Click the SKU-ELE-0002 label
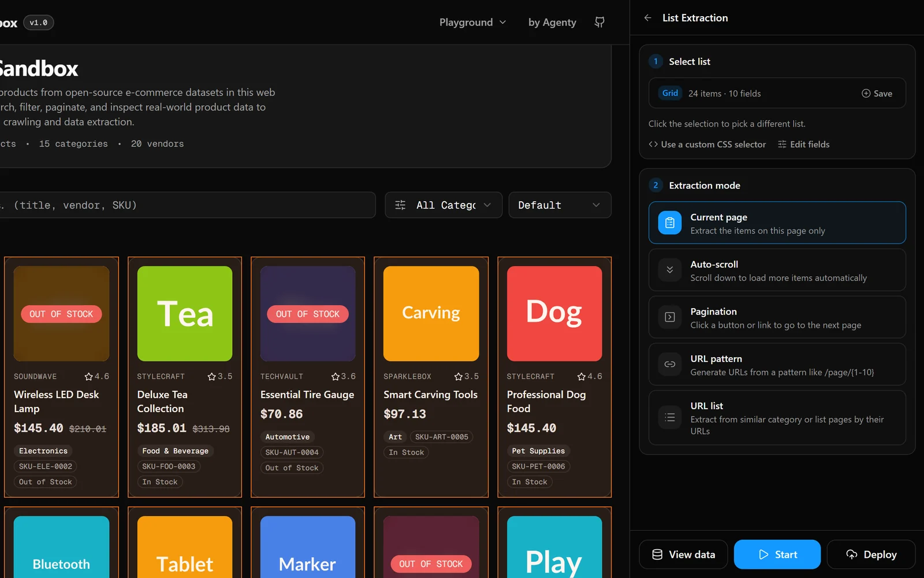Viewport: 924px width, 578px height. click(46, 466)
